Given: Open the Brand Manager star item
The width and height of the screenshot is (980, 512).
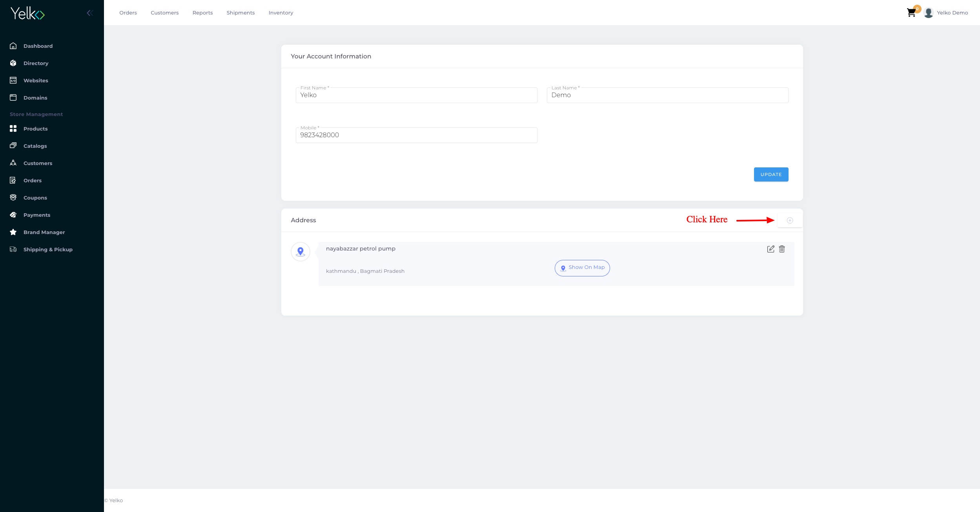Looking at the screenshot, I should 44,232.
